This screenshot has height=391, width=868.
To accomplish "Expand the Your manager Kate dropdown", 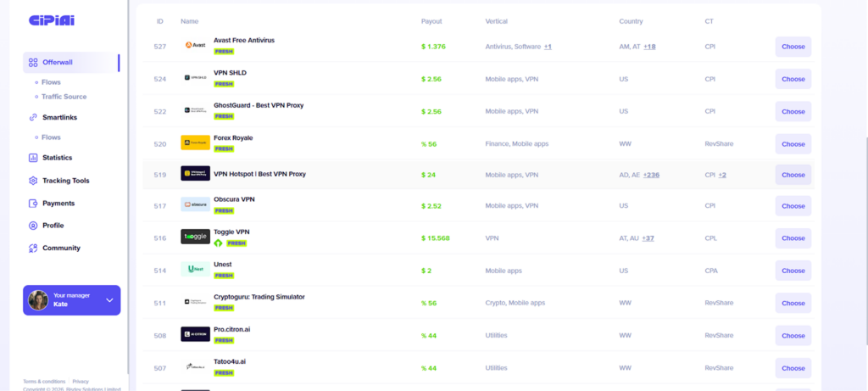I will pyautogui.click(x=109, y=300).
